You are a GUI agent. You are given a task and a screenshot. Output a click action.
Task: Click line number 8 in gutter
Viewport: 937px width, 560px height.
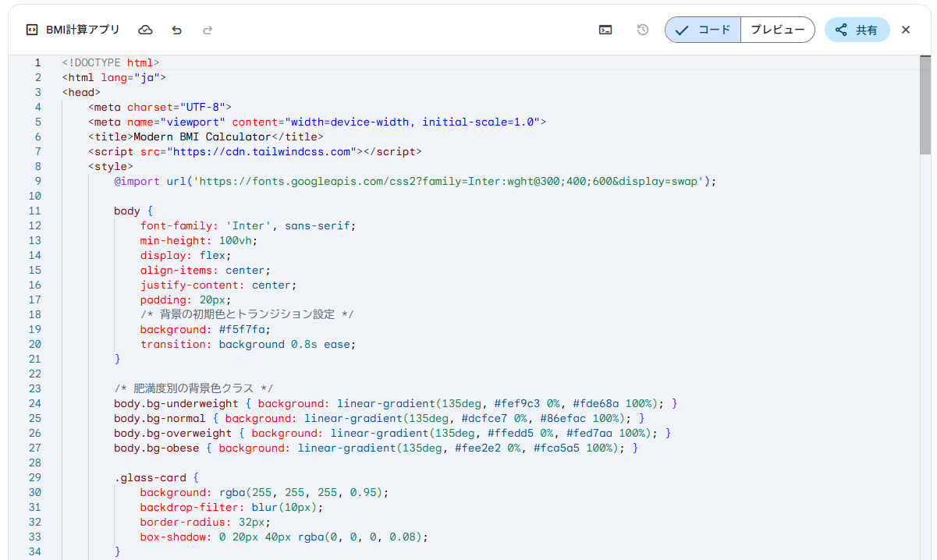pos(37,166)
